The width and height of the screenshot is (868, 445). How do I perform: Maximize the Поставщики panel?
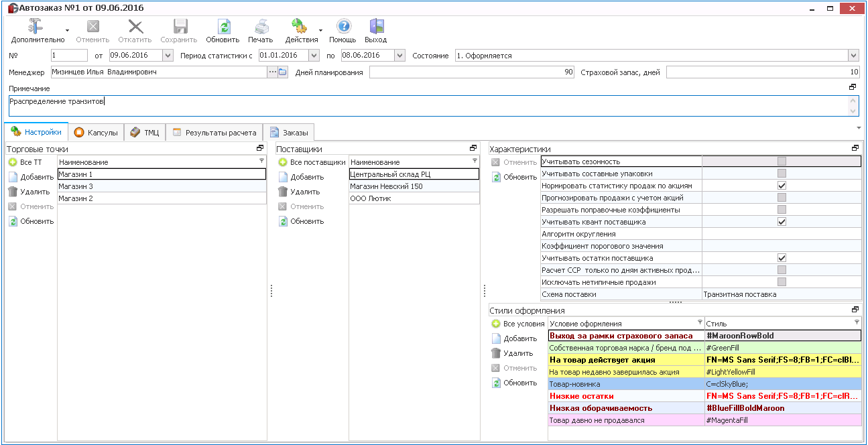(473, 148)
